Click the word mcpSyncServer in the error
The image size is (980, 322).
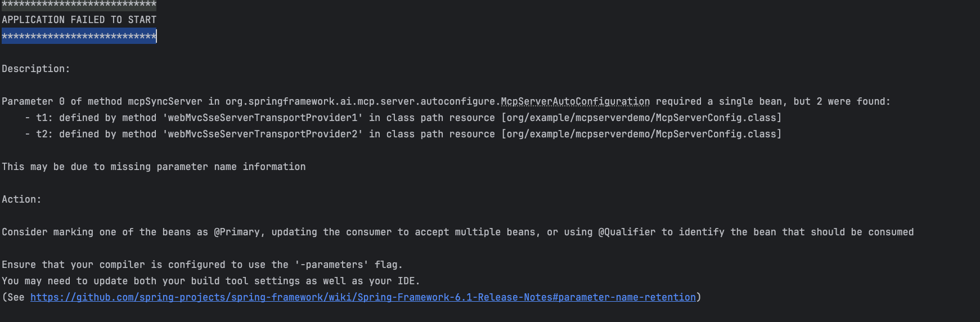(165, 101)
